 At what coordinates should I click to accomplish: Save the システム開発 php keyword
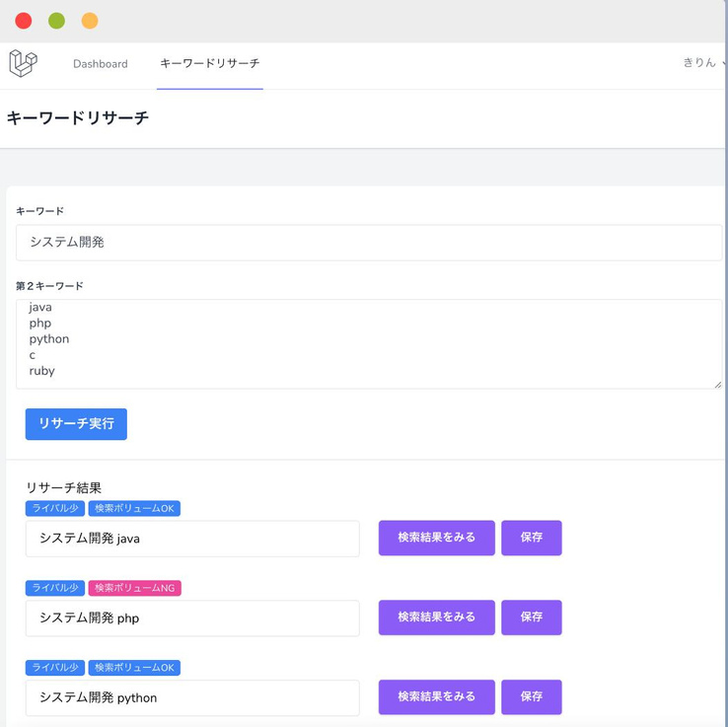tap(532, 618)
